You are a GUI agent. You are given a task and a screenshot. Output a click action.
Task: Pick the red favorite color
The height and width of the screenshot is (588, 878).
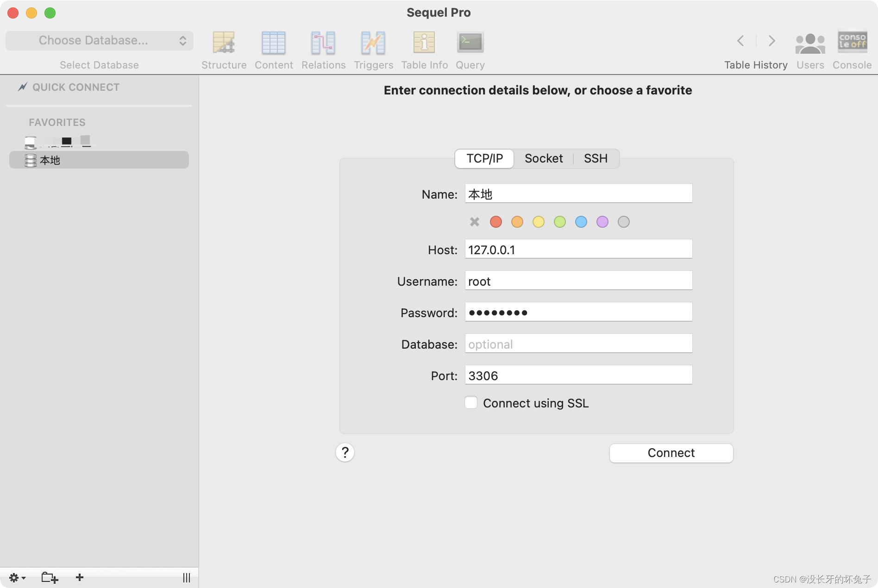click(x=495, y=222)
